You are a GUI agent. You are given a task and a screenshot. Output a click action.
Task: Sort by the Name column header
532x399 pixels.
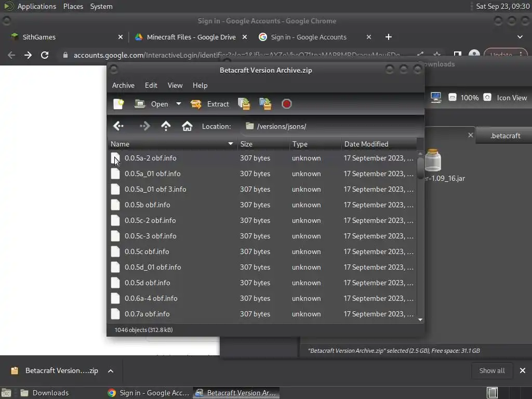(172, 144)
